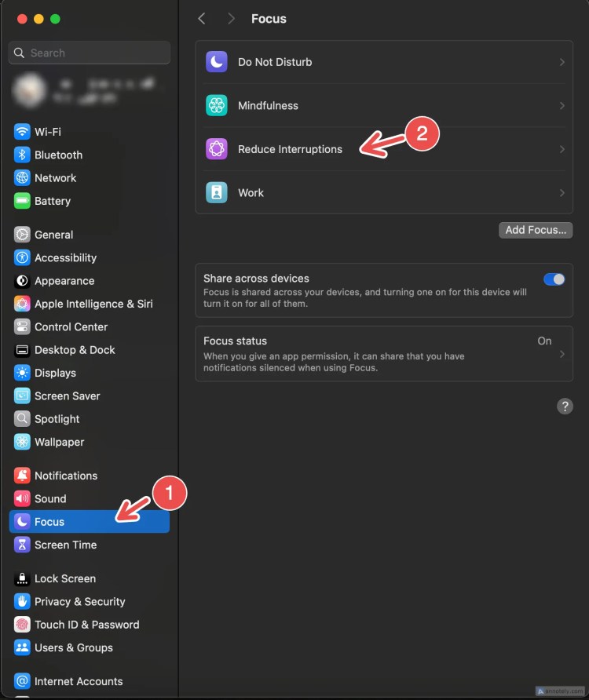
Task: Click the Control Center icon
Action: click(x=22, y=326)
